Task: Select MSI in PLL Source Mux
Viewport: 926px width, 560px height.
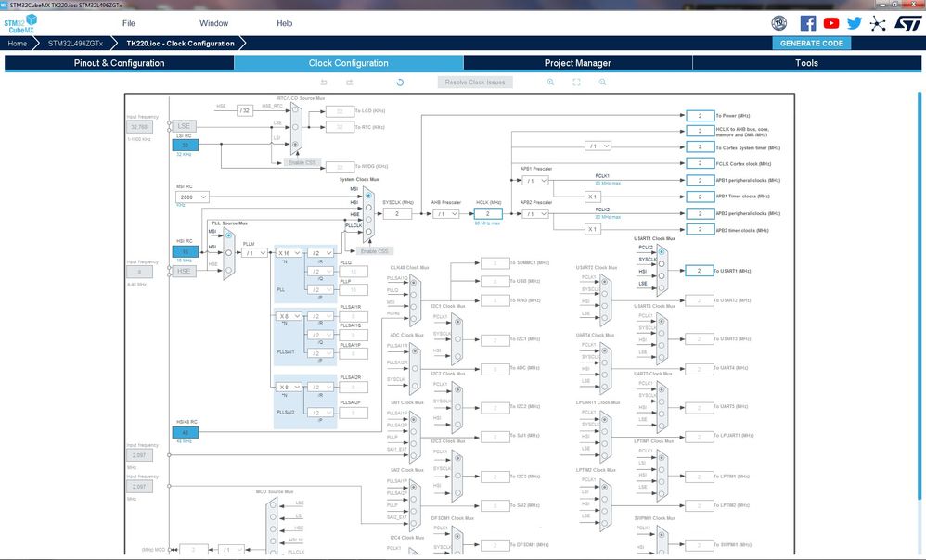Action: 228,235
